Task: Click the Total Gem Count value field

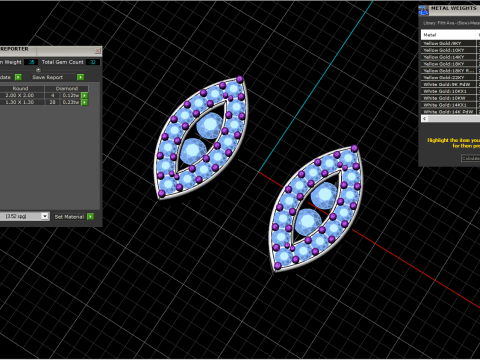Action: pyautogui.click(x=93, y=62)
